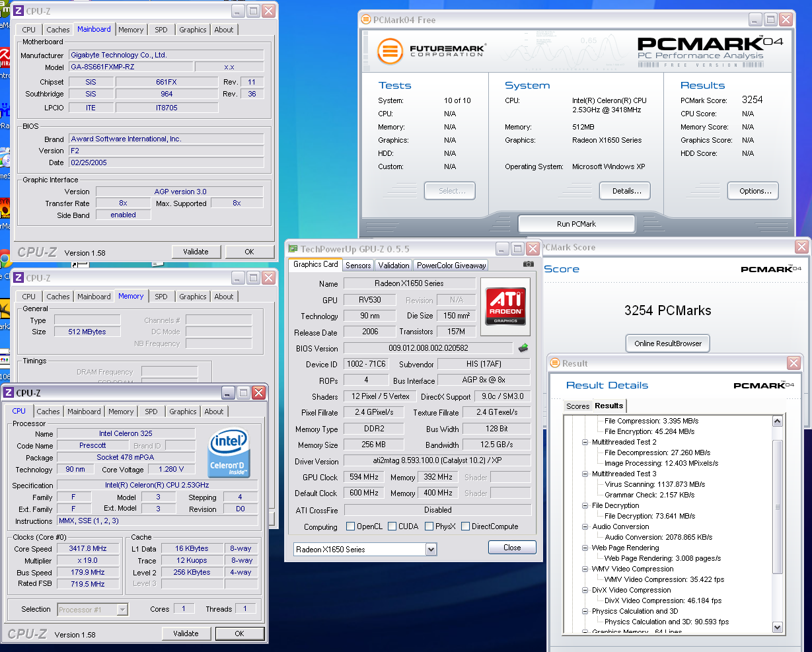This screenshot has height=652, width=812.
Task: Close the Result Details window
Action: [x=794, y=363]
